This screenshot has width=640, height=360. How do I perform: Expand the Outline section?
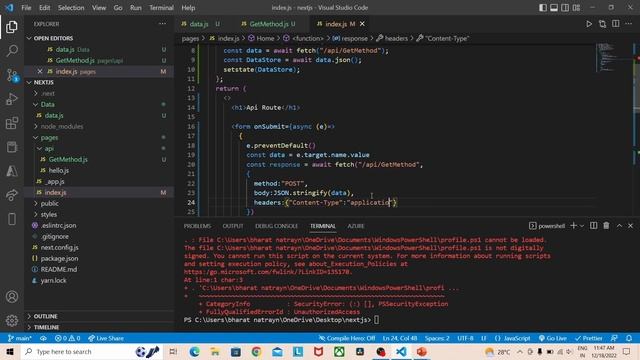(x=45, y=316)
